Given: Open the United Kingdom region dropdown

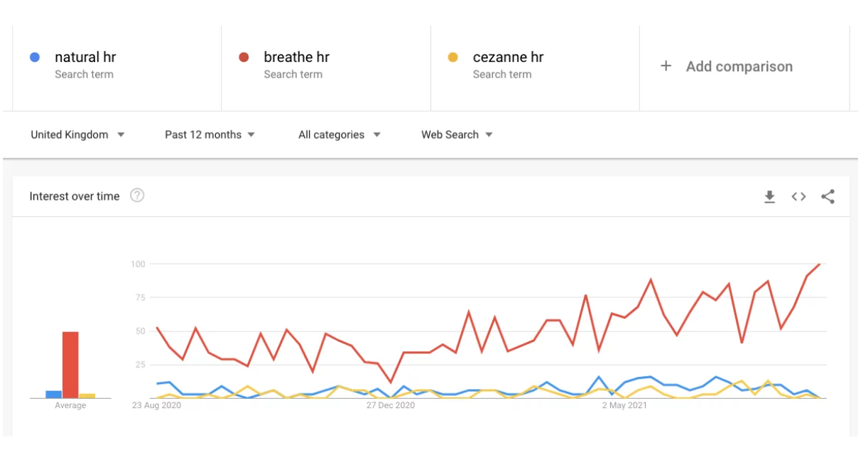Looking at the screenshot, I should point(77,134).
